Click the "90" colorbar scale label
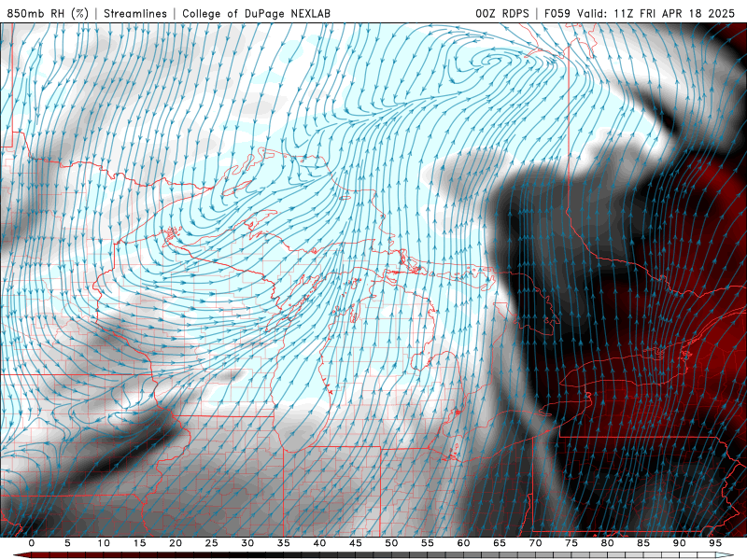Viewport: 747px width, 560px height. (x=680, y=543)
